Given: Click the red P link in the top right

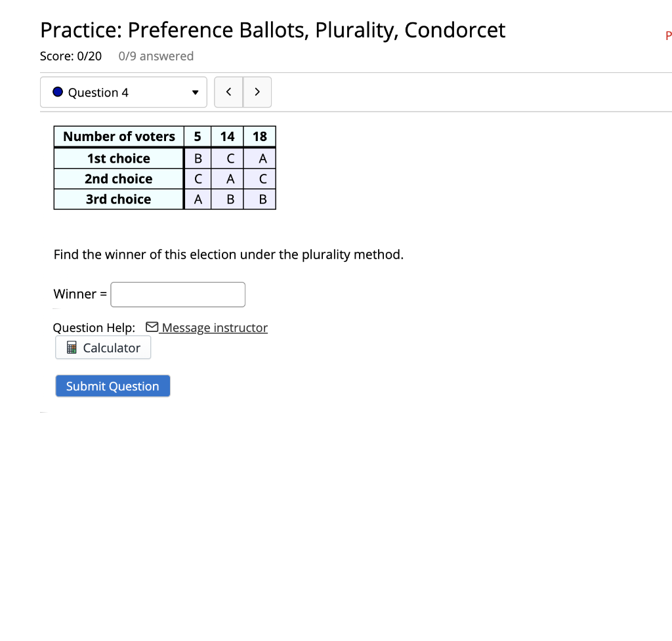Looking at the screenshot, I should pos(668,36).
